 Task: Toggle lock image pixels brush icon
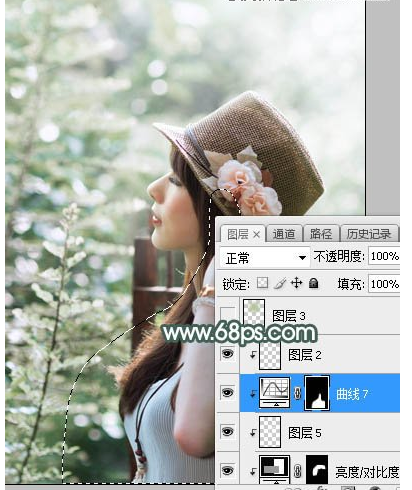click(280, 283)
